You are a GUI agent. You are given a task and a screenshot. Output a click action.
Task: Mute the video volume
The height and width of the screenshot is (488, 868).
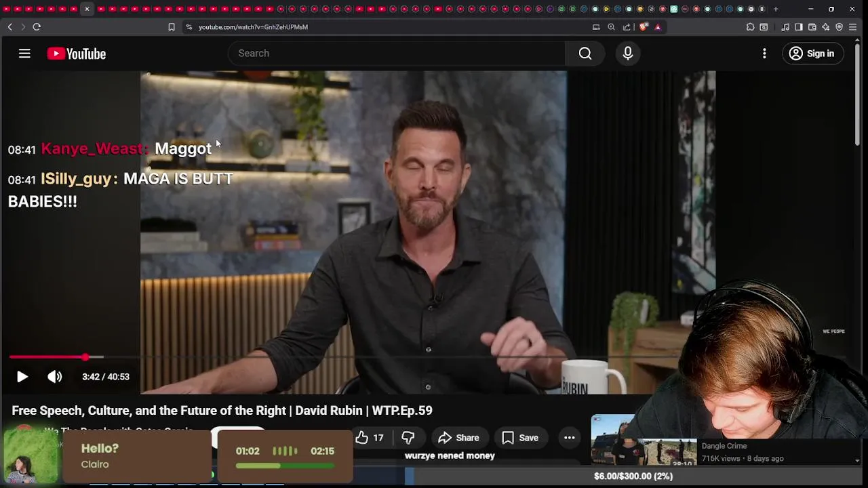(x=55, y=377)
